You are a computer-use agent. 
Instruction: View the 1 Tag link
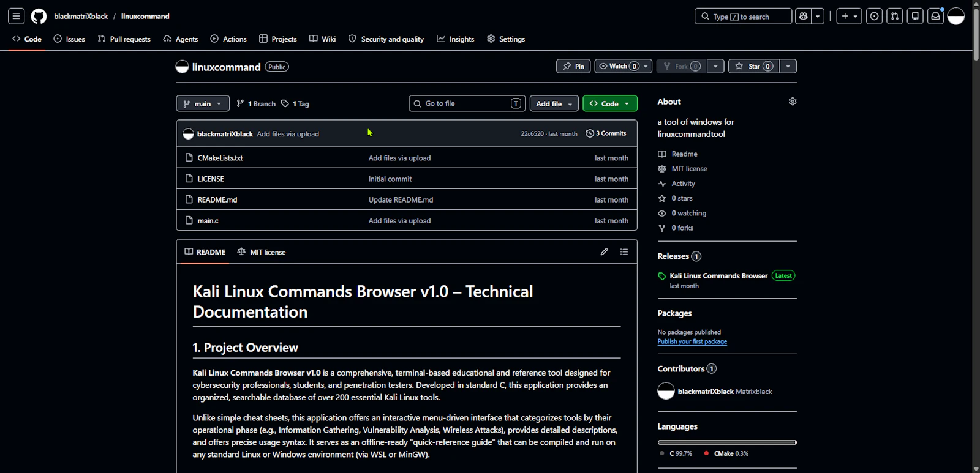(x=295, y=104)
